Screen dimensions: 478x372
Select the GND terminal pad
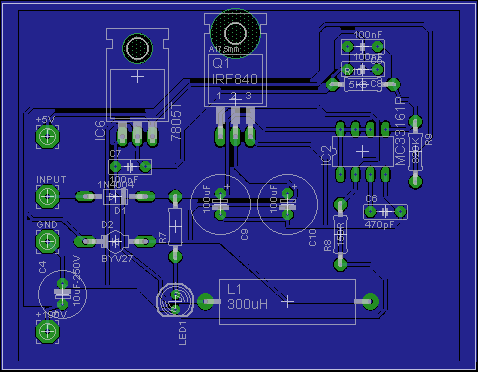pos(47,241)
